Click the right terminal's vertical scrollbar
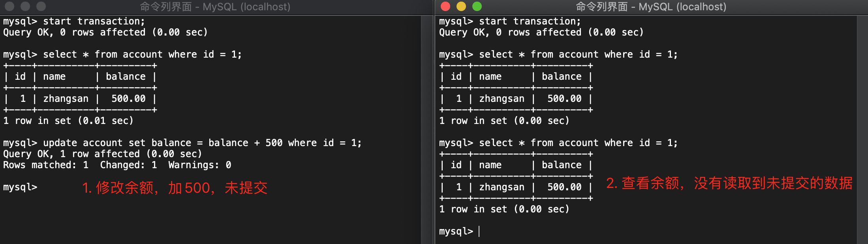 (862, 130)
